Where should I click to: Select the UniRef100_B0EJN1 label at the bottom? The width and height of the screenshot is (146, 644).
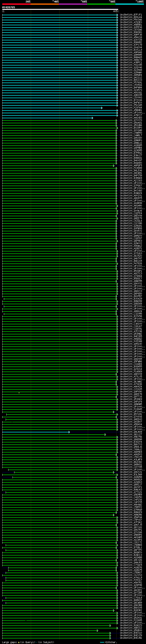[131, 638]
